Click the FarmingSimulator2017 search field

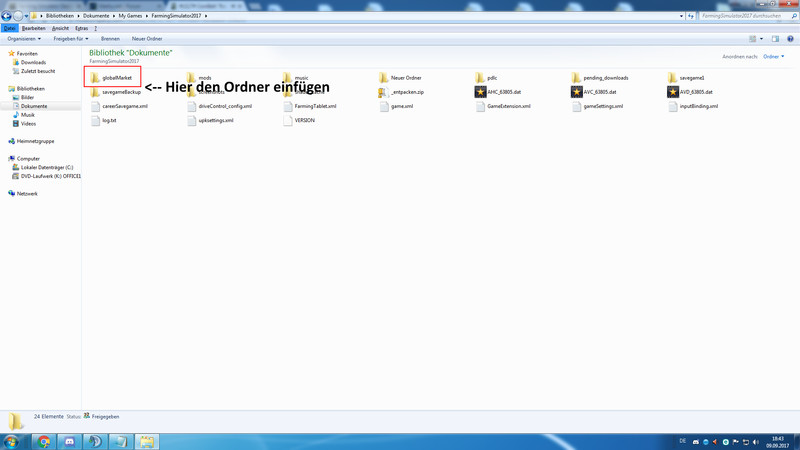[742, 16]
